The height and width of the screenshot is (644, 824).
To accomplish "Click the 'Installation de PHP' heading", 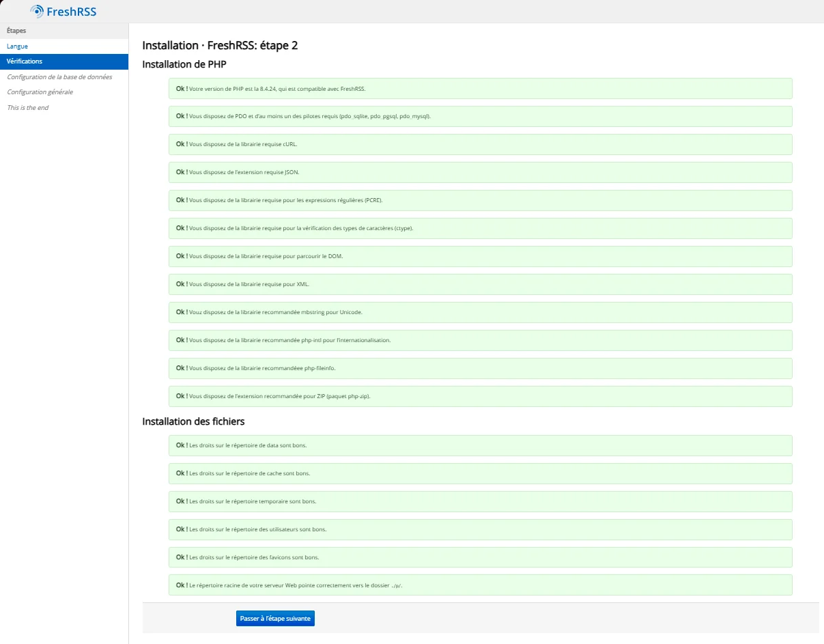I will [184, 65].
